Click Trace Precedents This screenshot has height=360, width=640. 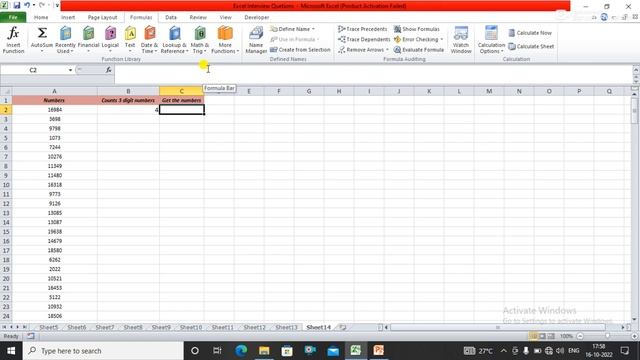362,29
